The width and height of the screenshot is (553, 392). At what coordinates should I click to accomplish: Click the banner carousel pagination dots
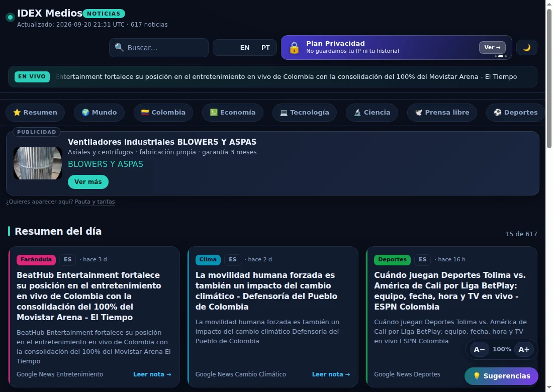coord(500,56)
